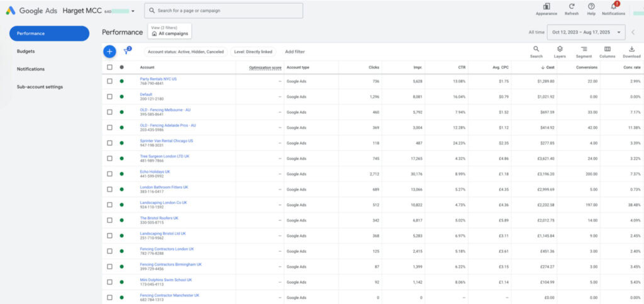Click the Impr. column header

tap(418, 67)
